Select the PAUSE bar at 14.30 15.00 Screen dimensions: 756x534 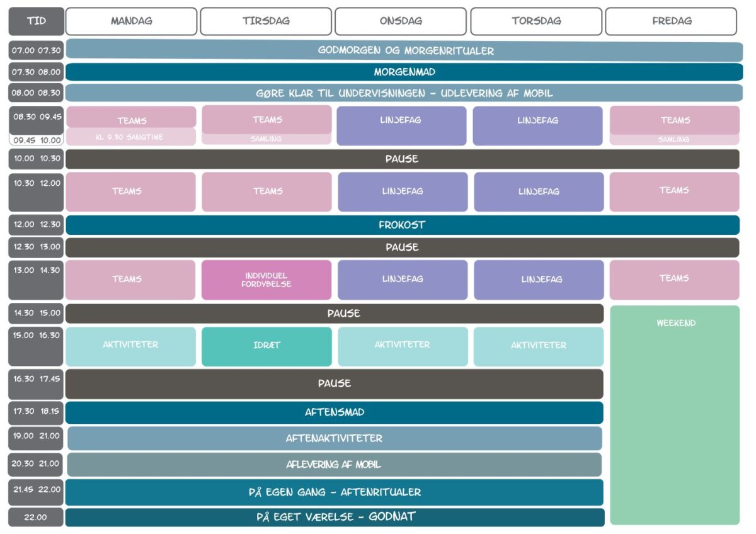pyautogui.click(x=335, y=314)
